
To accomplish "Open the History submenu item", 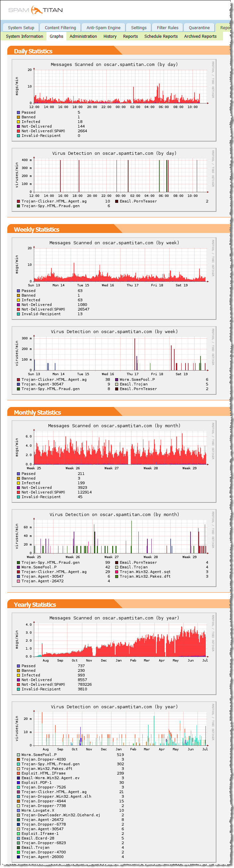I will coord(110,36).
